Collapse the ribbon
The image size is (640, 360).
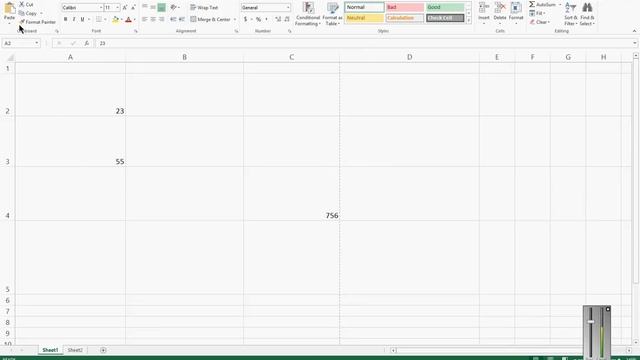pyautogui.click(x=634, y=31)
